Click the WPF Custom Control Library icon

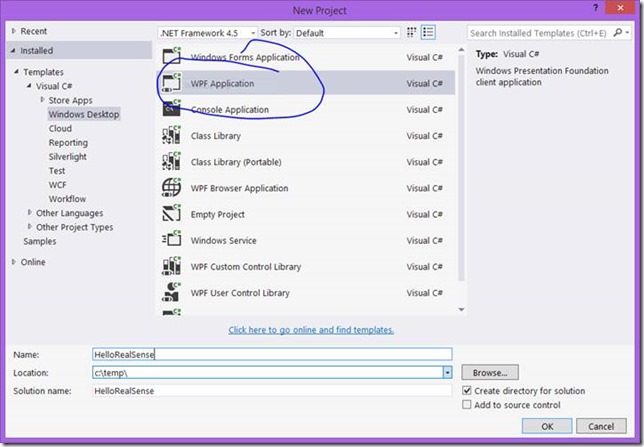[x=171, y=266]
